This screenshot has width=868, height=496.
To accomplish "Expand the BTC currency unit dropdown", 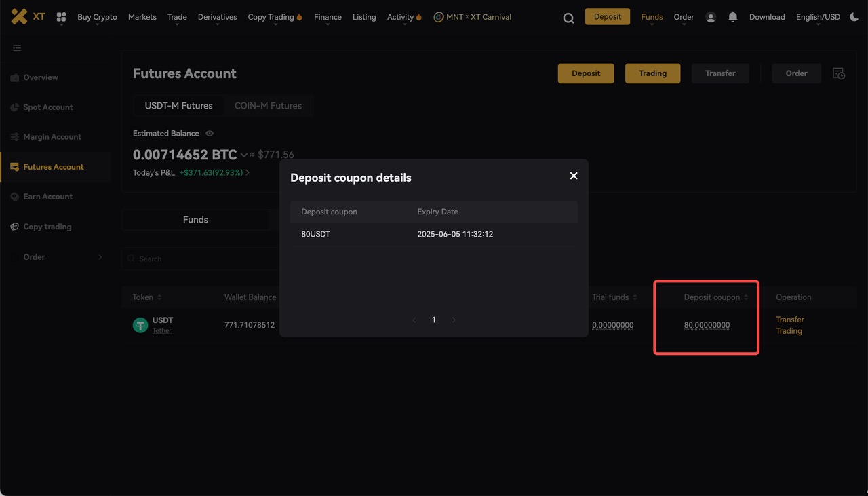I will (x=244, y=155).
